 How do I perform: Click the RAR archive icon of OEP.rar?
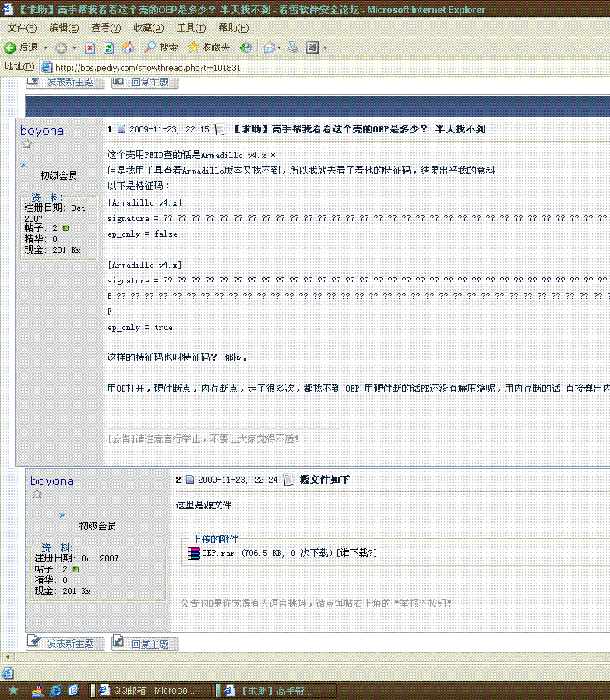(194, 553)
